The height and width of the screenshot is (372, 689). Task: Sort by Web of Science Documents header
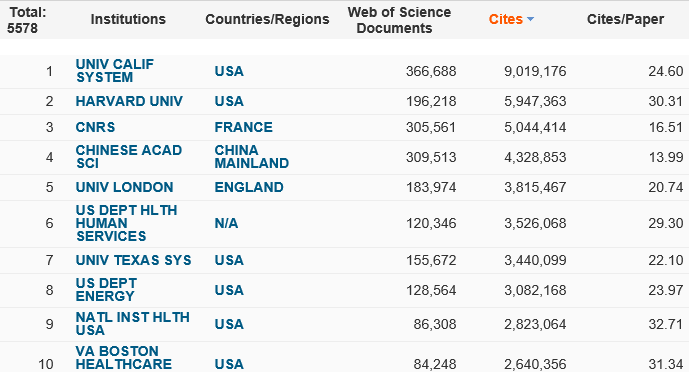click(399, 20)
